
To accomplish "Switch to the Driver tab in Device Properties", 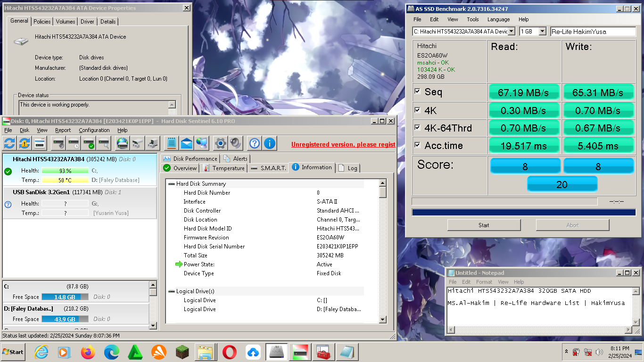I will [x=87, y=22].
